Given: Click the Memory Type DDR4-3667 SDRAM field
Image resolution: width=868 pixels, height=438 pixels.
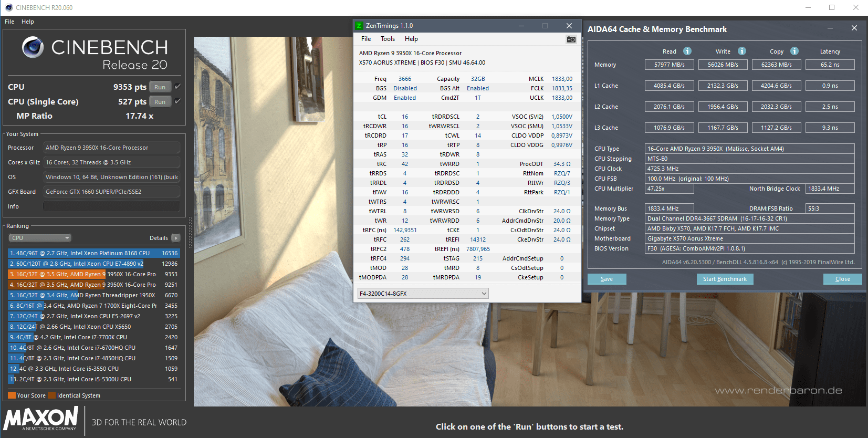Looking at the screenshot, I should click(749, 218).
